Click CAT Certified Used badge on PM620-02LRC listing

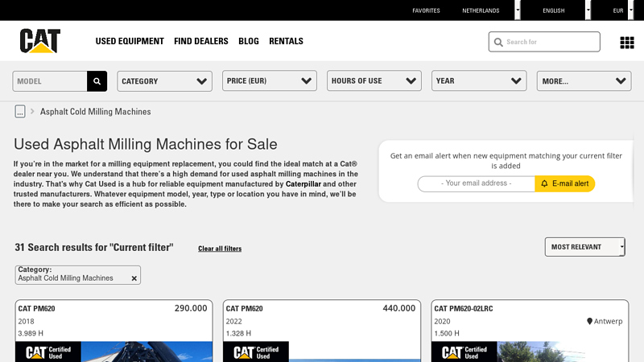tap(464, 352)
